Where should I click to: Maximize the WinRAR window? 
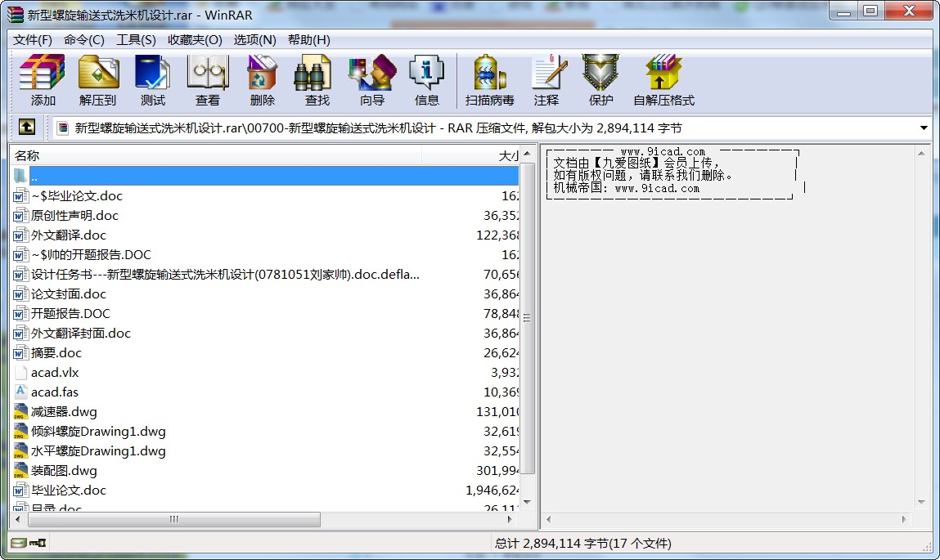tap(870, 11)
